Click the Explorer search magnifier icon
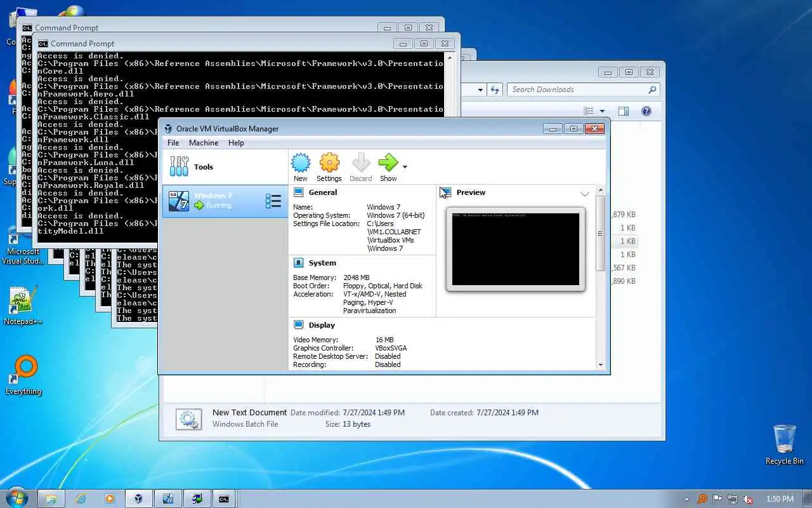Viewport: 812px width, 508px height. click(652, 90)
